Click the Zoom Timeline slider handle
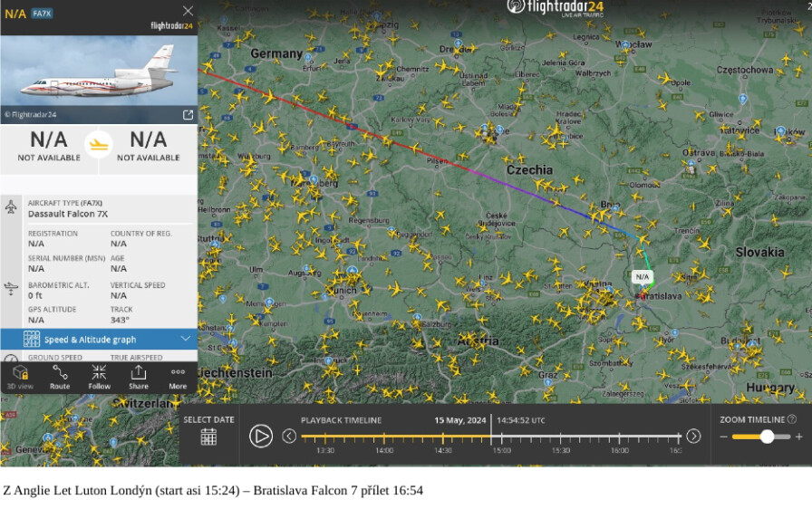The image size is (812, 509). pyautogui.click(x=768, y=437)
